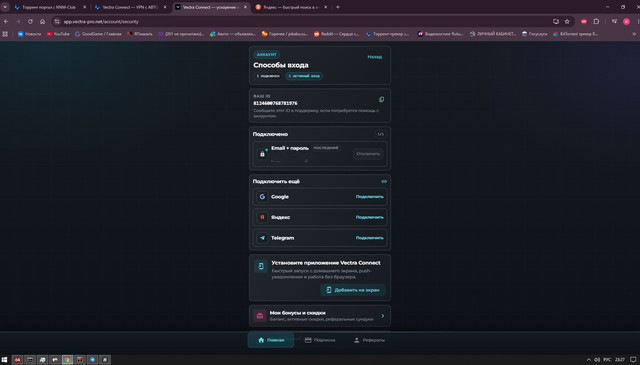Click the language indicator РУС in the taskbar
Image resolution: width=640 pixels, height=365 pixels.
click(607, 360)
